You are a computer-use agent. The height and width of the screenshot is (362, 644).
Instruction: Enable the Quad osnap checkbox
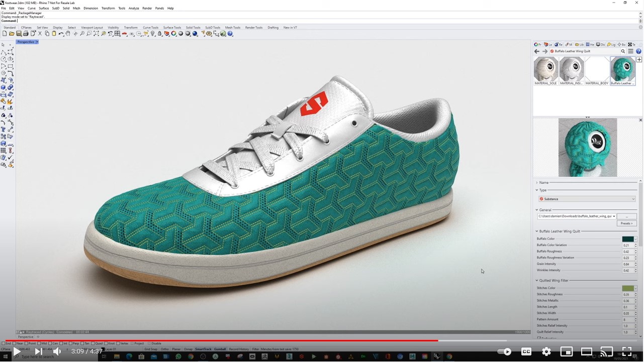click(x=94, y=343)
